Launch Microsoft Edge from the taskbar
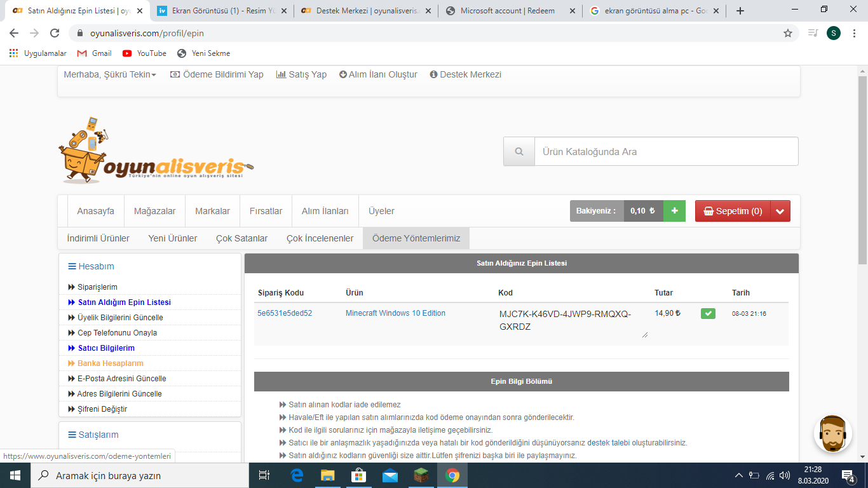This screenshot has height=488, width=868. pos(297,475)
